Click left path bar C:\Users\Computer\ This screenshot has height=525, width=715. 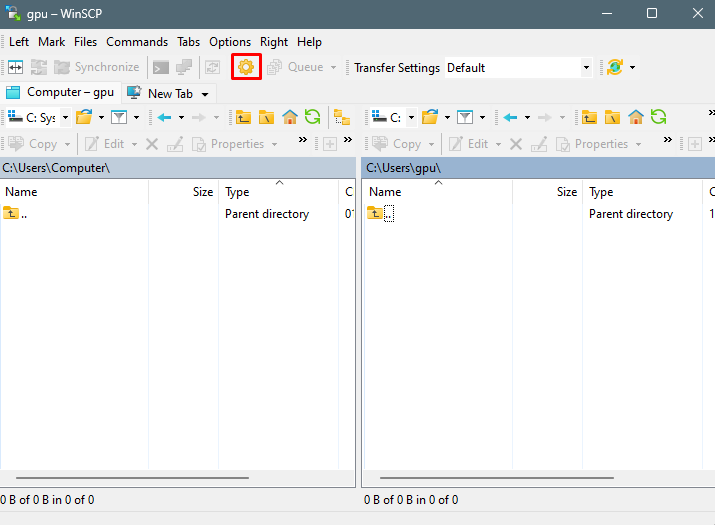[178, 168]
